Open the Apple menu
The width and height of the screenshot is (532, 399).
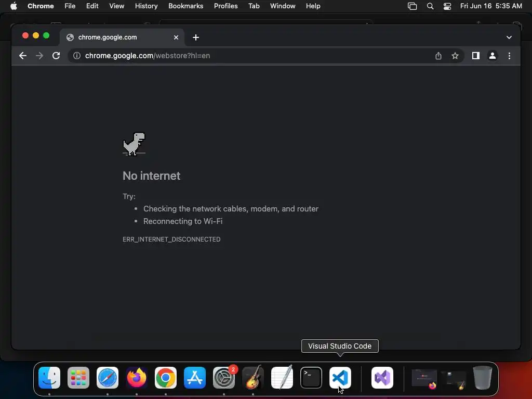[14, 6]
